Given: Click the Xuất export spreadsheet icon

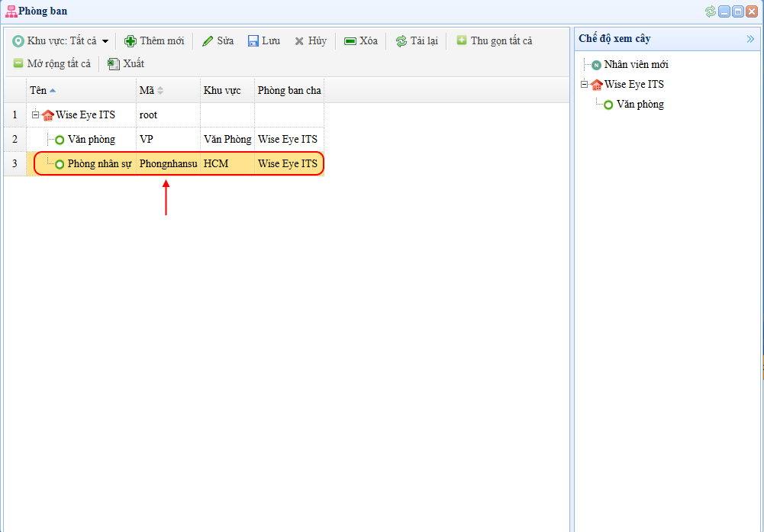Looking at the screenshot, I should point(114,64).
